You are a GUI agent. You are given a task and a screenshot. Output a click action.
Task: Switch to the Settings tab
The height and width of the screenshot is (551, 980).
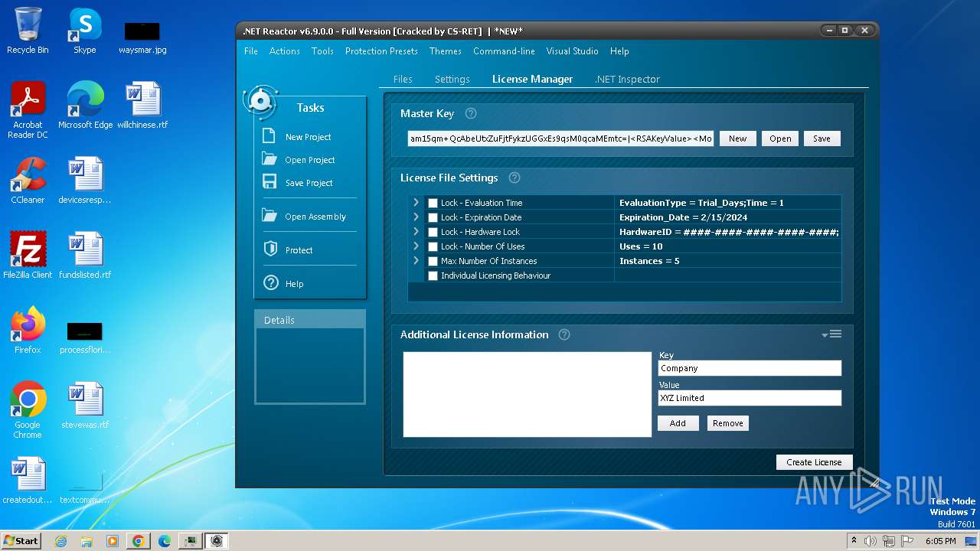point(452,79)
